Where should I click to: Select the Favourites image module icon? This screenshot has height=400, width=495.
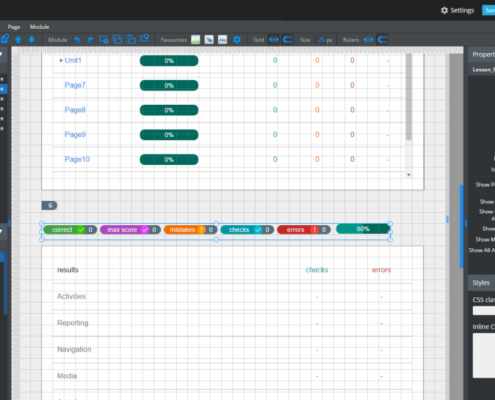(x=196, y=40)
